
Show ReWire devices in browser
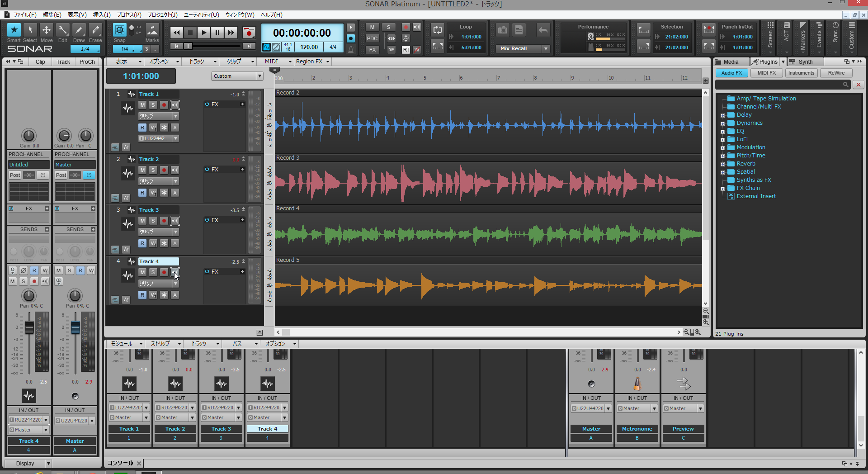point(836,73)
